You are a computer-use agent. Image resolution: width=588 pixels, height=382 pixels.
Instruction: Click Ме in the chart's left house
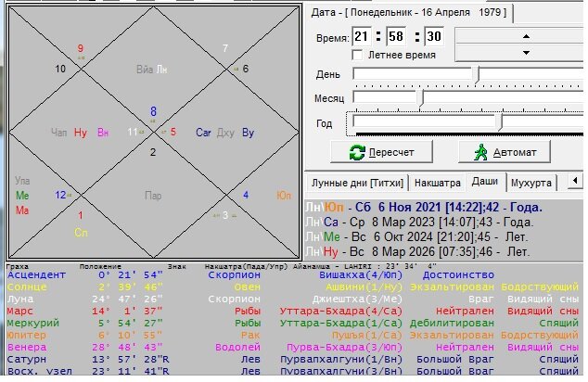(x=22, y=196)
